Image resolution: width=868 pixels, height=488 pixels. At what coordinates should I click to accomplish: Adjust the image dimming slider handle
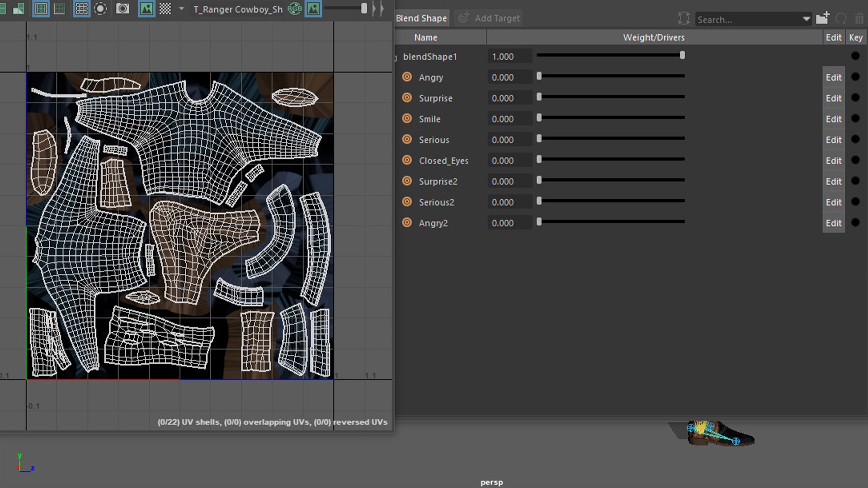pos(364,9)
